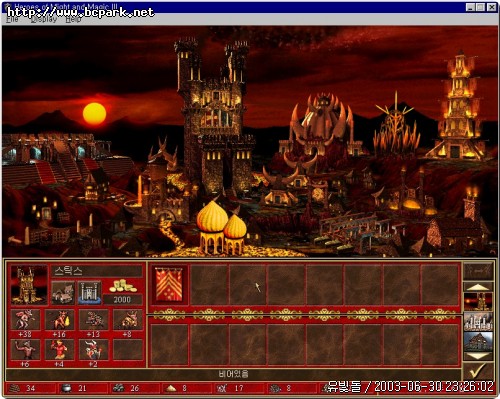Screen dimensions: 500x399
Task: Select the Imp creature growth icon (+38)
Action: click(x=25, y=320)
